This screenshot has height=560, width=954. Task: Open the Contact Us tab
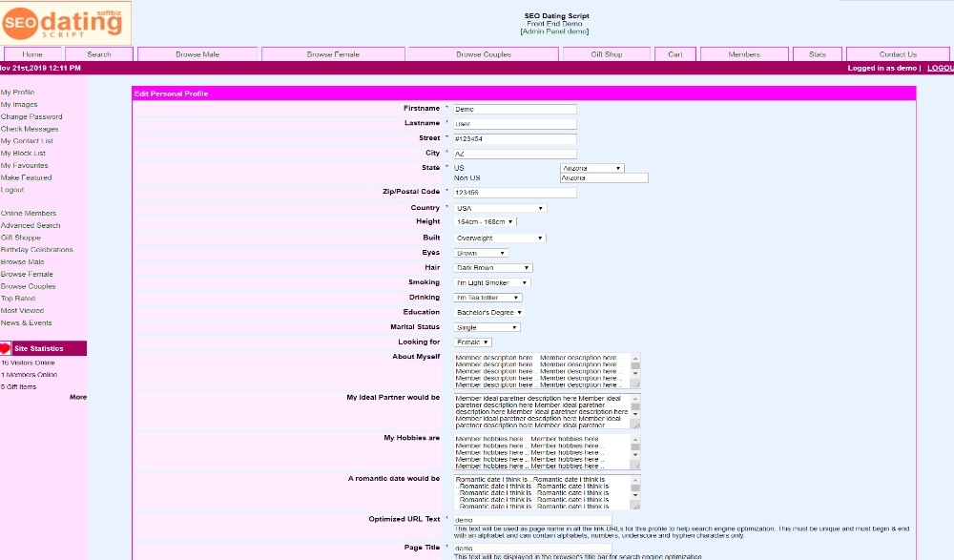[x=898, y=54]
